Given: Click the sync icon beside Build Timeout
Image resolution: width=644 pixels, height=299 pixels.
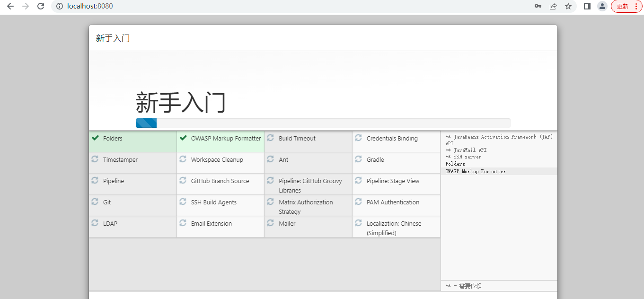Looking at the screenshot, I should 270,138.
